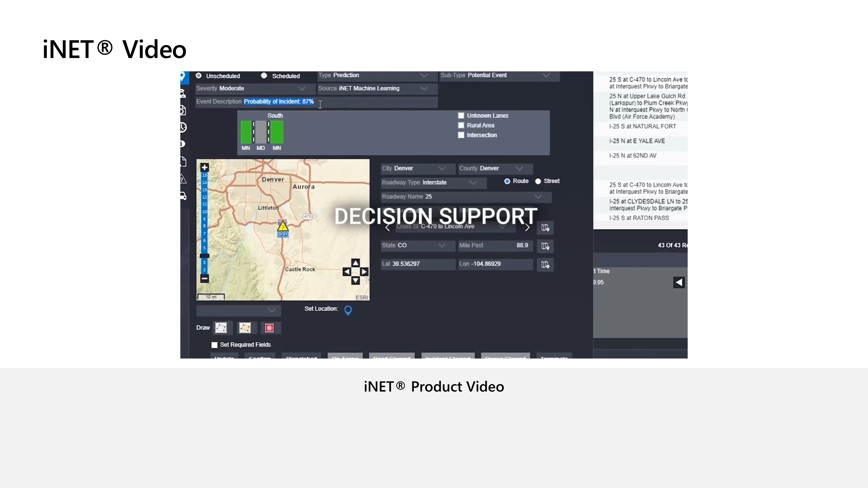Click the map pan-up arrow
The width and height of the screenshot is (868, 488).
(x=355, y=263)
